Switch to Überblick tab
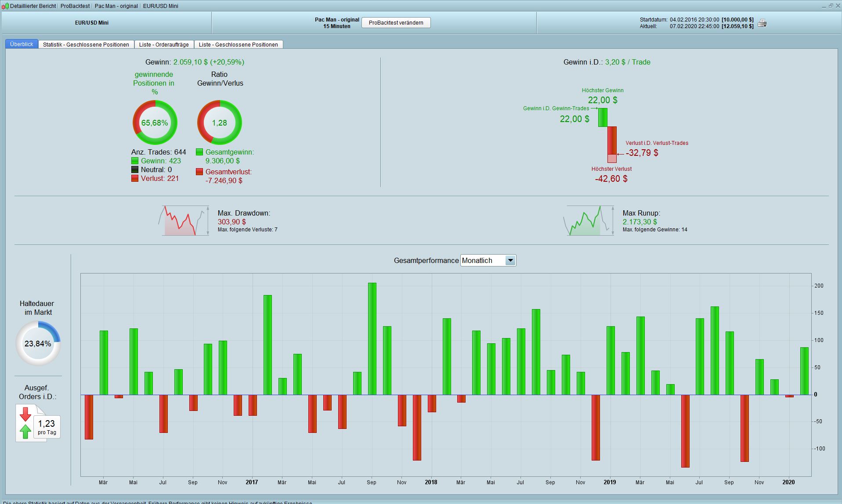842x504 pixels. pos(22,44)
